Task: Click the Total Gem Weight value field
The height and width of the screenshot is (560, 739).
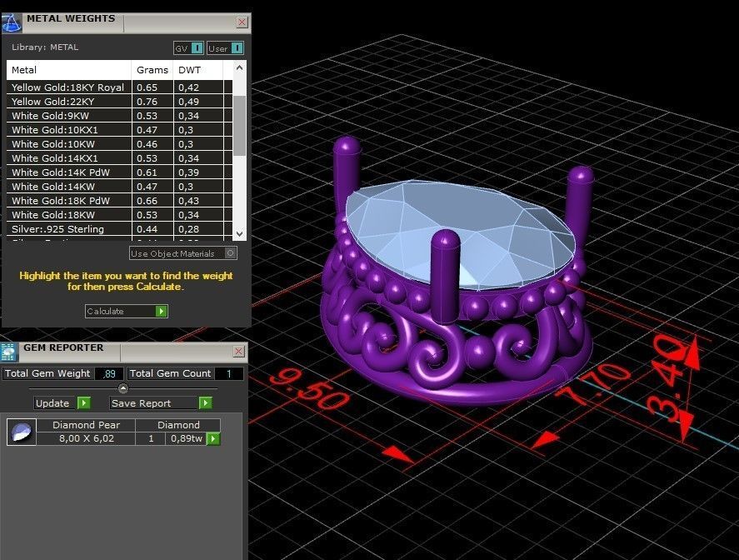Action: (x=109, y=374)
